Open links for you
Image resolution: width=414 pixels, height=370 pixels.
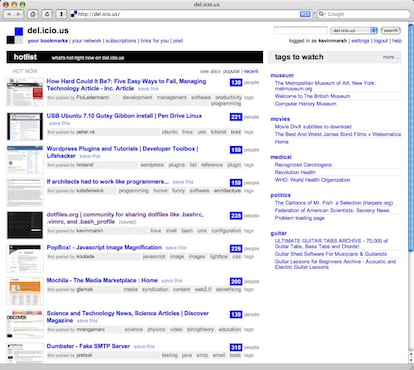pyautogui.click(x=155, y=41)
